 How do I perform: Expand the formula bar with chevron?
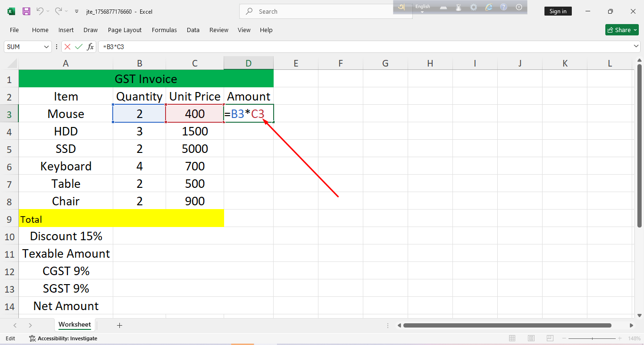(636, 46)
